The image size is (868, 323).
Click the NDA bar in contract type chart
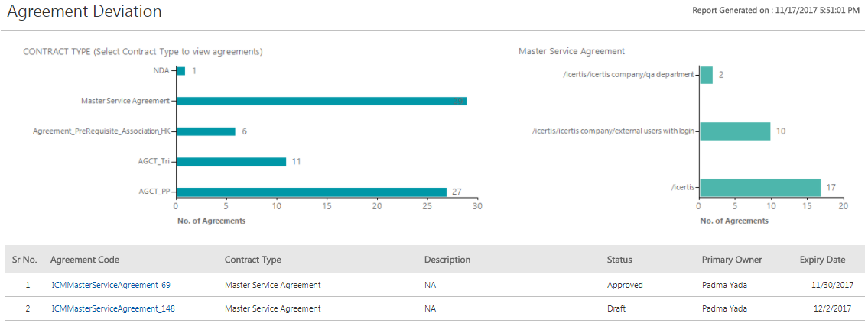click(x=180, y=71)
